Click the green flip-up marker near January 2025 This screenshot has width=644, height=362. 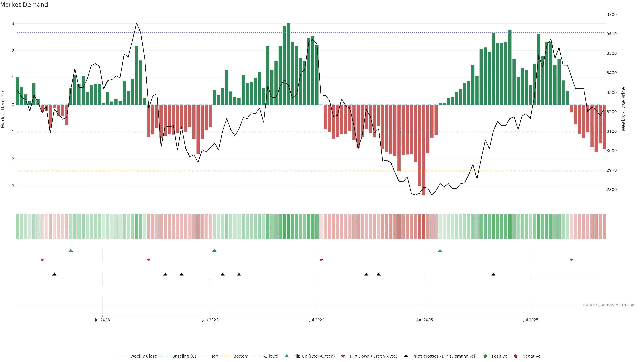point(440,250)
